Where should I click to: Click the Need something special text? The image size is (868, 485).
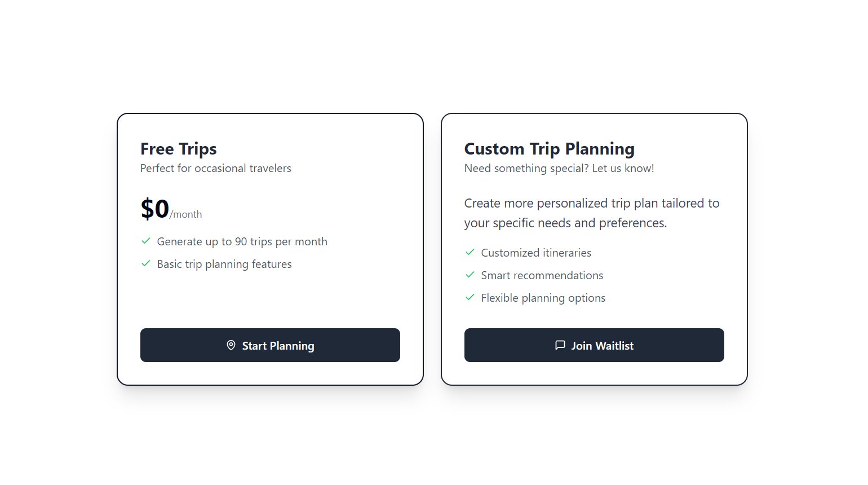click(x=559, y=168)
